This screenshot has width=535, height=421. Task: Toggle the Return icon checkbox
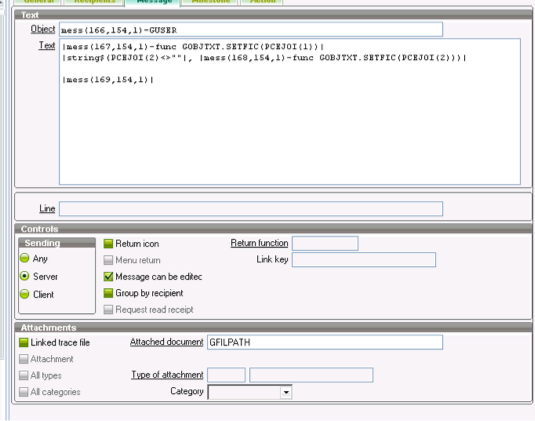point(108,244)
